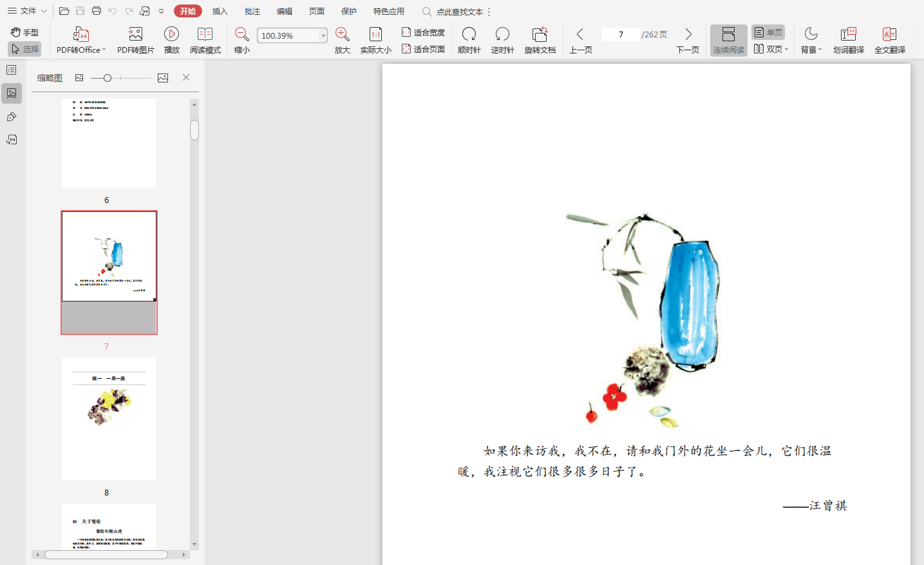Select page 8 thumbnail

tap(109, 419)
